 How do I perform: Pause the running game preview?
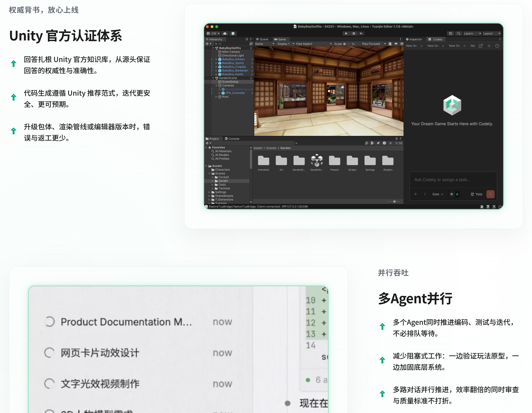[x=353, y=33]
